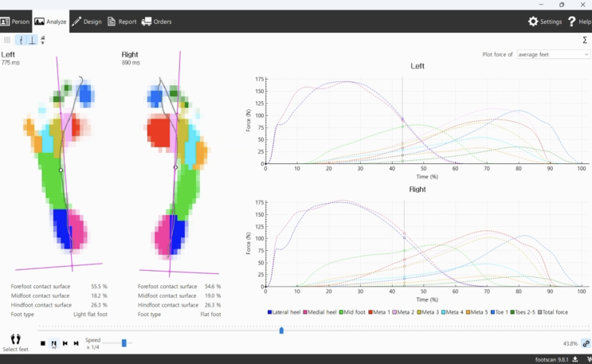
Task: Click the Right foot pressure image
Action: tap(177, 166)
